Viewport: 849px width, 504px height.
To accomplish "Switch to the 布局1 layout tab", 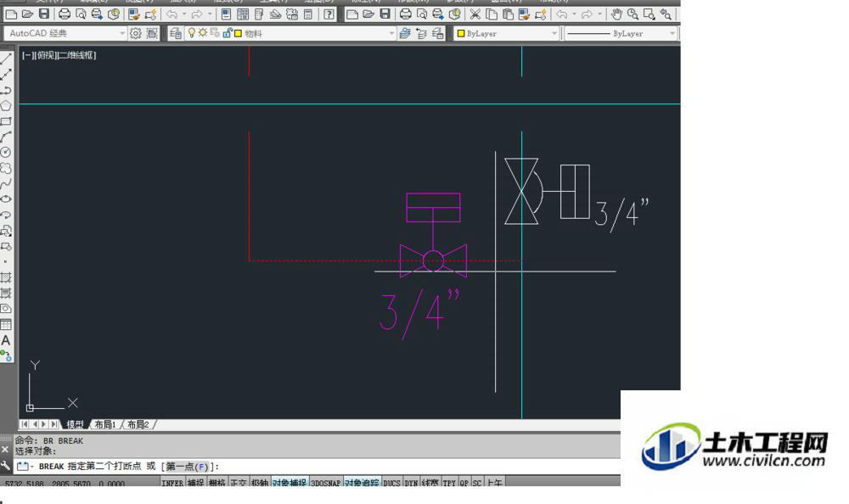I will click(x=105, y=424).
